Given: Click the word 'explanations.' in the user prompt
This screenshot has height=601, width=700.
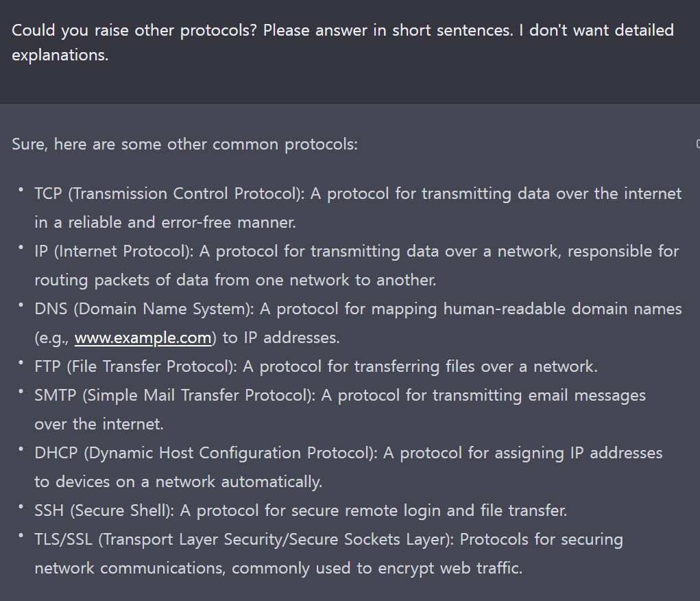Looking at the screenshot, I should (60, 55).
